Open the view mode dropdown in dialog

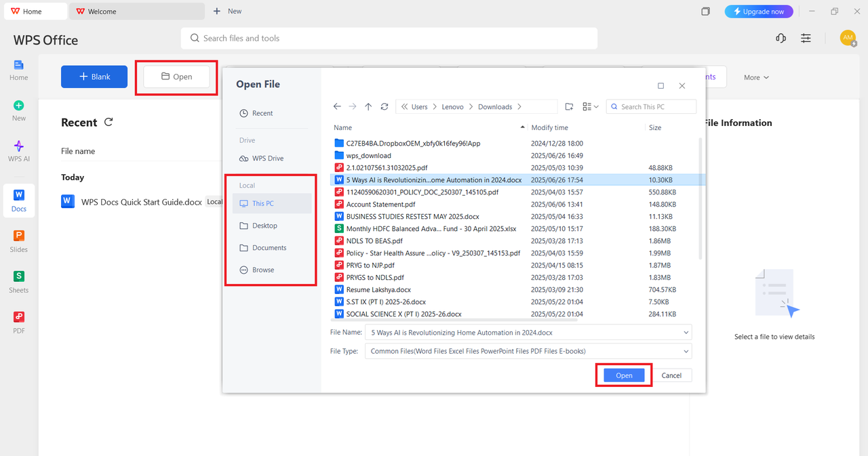click(591, 106)
